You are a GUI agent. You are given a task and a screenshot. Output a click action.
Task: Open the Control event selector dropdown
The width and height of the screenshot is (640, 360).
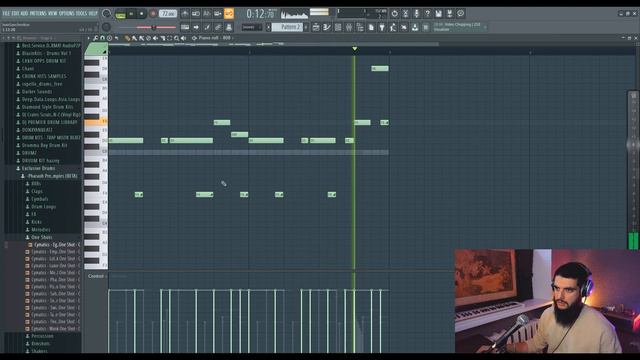point(97,276)
